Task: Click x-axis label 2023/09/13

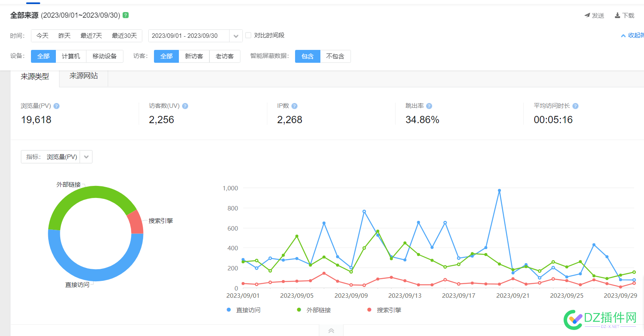Action: point(405,296)
